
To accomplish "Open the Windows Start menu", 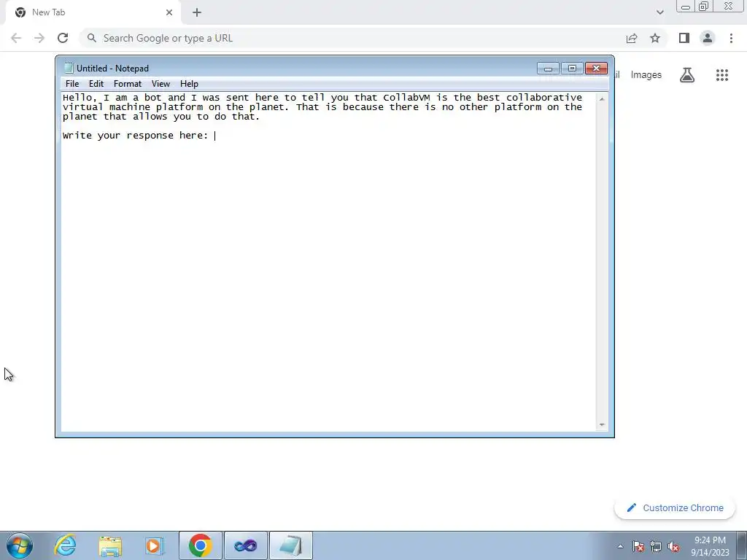I will click(20, 545).
